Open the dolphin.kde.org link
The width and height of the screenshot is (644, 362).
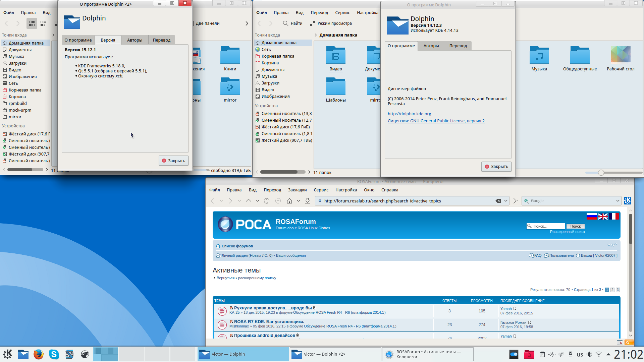(x=409, y=114)
